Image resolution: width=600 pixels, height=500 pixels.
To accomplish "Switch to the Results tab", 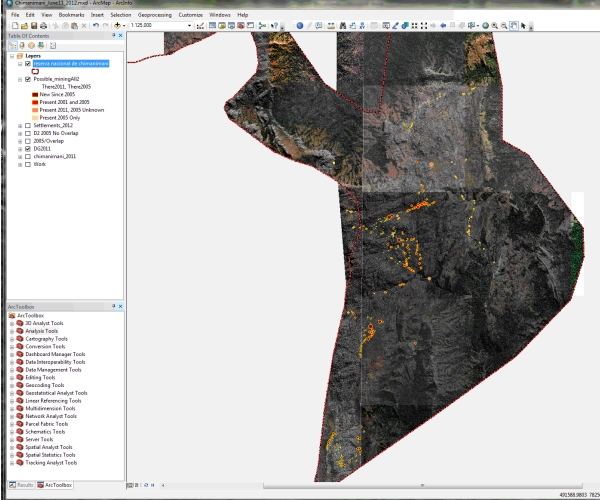I will pyautogui.click(x=20, y=484).
